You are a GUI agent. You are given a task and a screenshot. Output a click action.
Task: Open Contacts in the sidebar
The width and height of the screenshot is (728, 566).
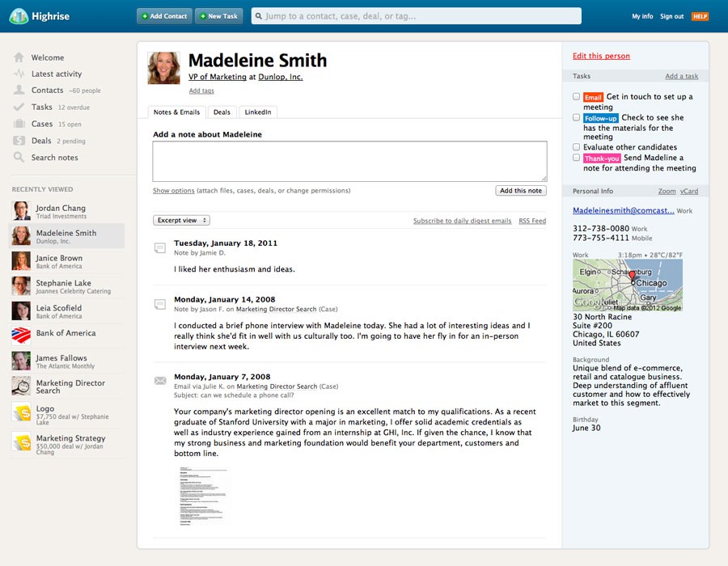click(47, 90)
